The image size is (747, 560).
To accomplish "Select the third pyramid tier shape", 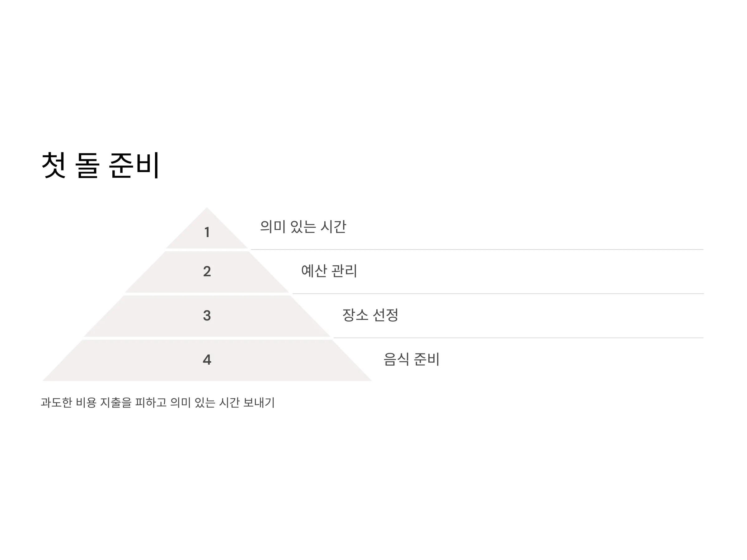I will (x=207, y=316).
